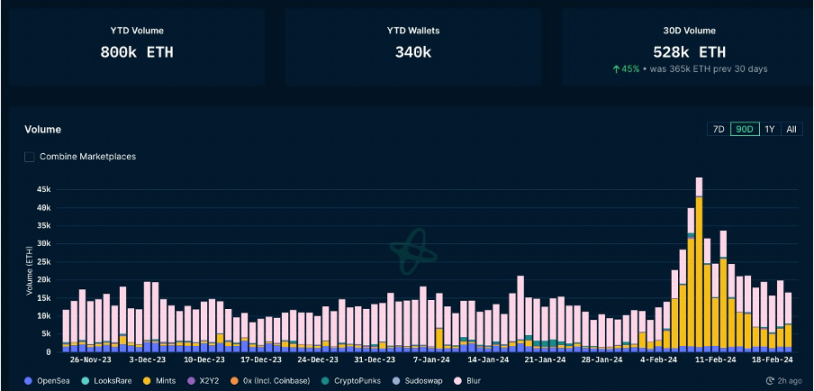Enable the Combine Marketplaces checkbox
Screen dimensions: 814x391
[x=30, y=157]
